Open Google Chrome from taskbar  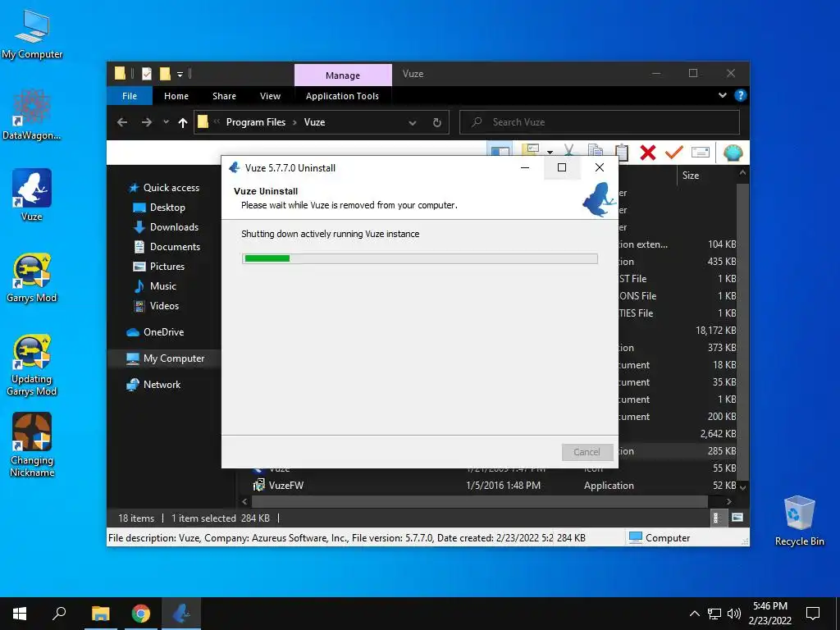click(141, 614)
